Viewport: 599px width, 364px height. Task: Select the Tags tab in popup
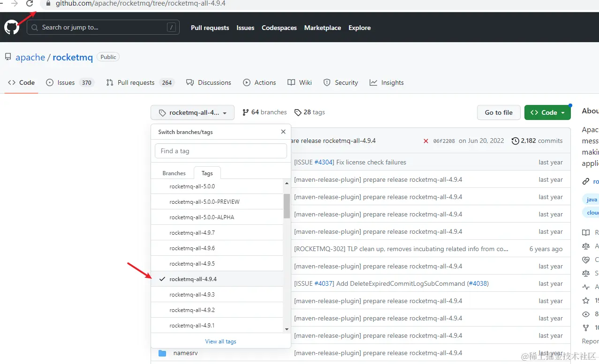pyautogui.click(x=207, y=173)
